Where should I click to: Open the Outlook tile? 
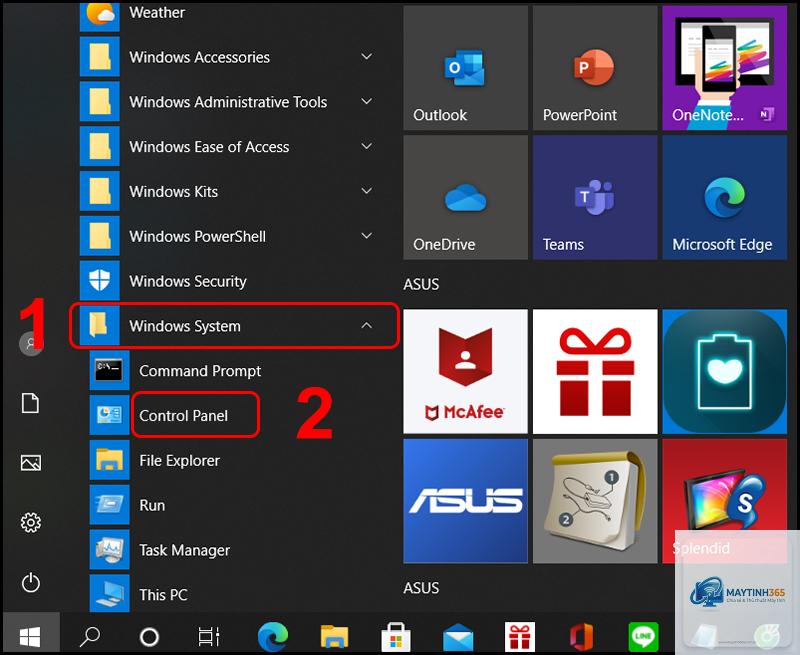pyautogui.click(x=465, y=68)
